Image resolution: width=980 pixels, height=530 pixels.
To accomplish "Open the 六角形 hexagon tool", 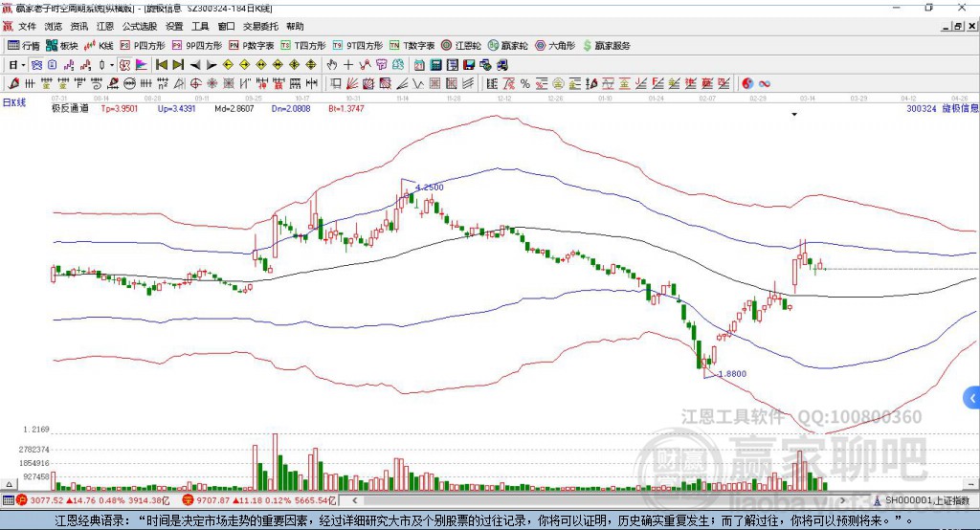I will (555, 46).
